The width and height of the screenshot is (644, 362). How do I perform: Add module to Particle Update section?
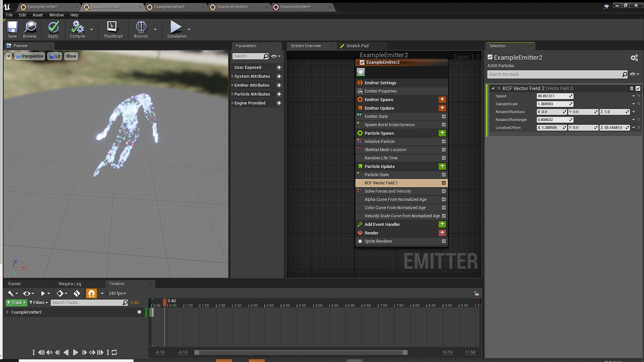442,166
